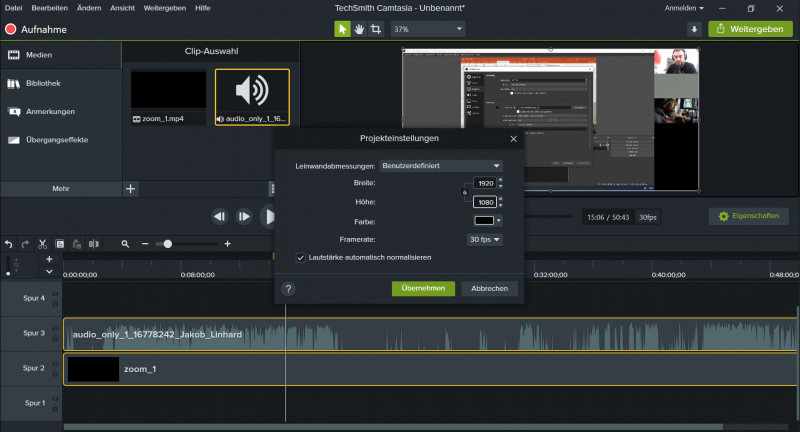Open the Hilfe menu
The image size is (800, 432).
pyautogui.click(x=203, y=8)
